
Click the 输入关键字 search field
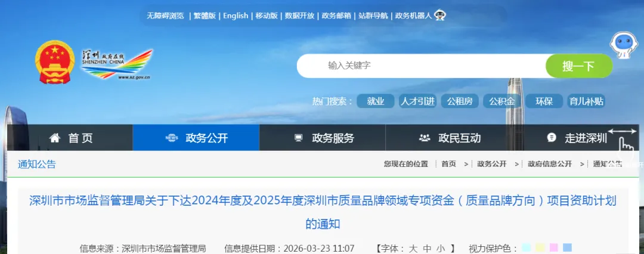point(422,66)
